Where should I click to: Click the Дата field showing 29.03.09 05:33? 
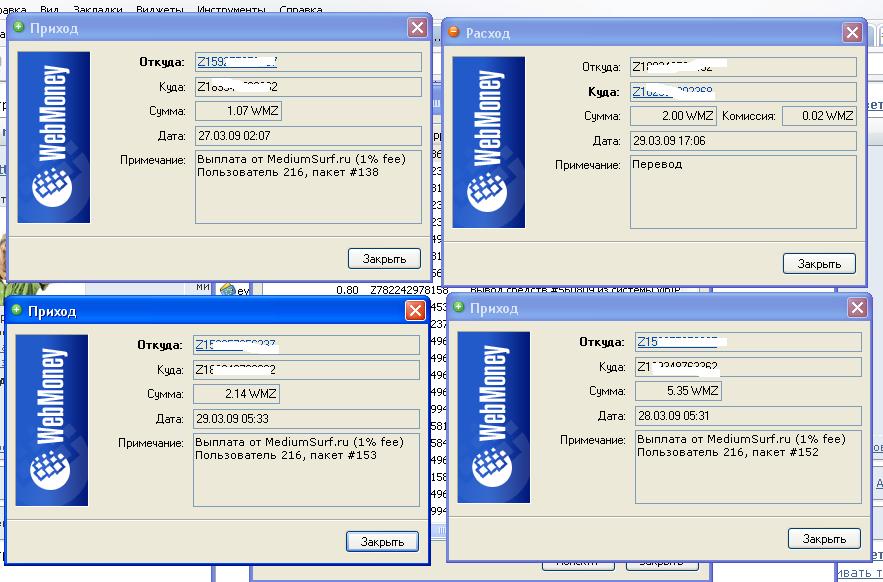point(306,419)
